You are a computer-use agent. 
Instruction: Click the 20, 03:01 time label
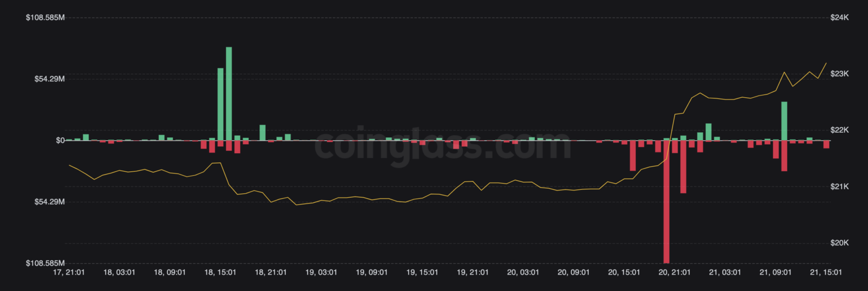(x=523, y=272)
